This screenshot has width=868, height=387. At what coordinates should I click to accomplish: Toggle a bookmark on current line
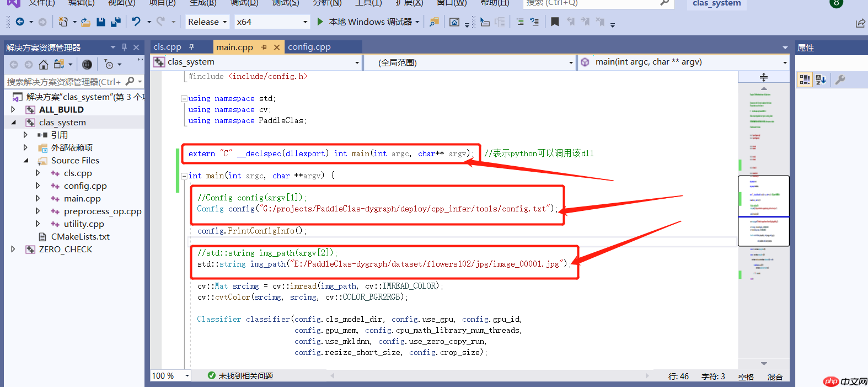[555, 22]
